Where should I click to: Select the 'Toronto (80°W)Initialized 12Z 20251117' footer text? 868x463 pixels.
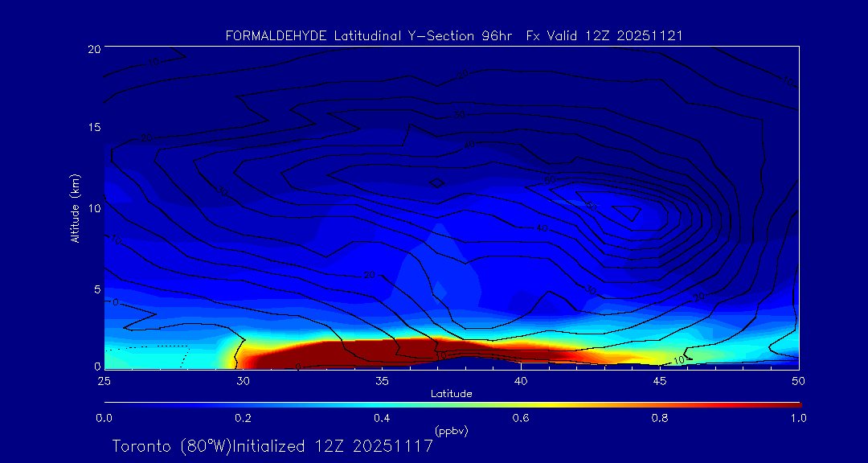272,446
